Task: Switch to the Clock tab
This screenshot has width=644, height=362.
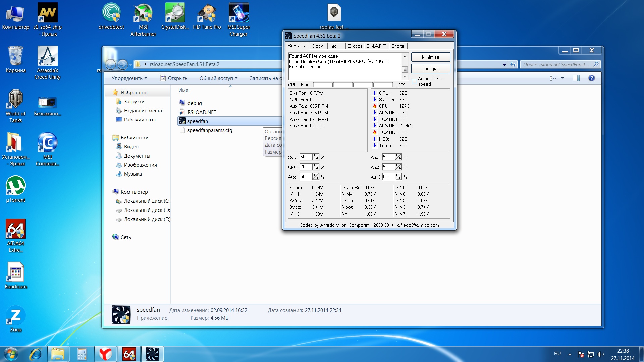Action: (317, 46)
